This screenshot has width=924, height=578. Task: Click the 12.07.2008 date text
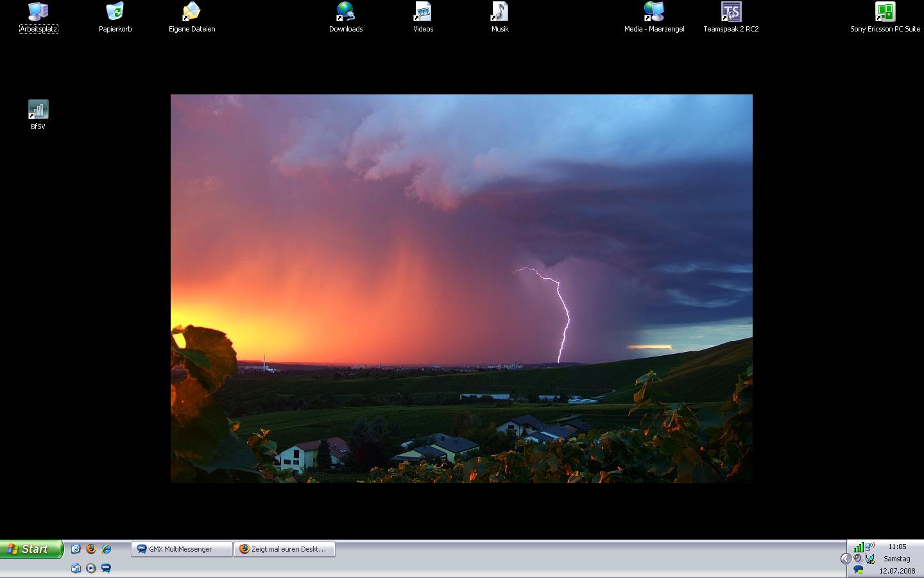click(x=897, y=571)
